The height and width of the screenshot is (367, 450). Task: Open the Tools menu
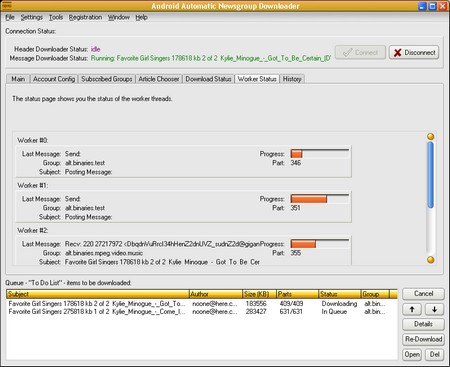(56, 17)
